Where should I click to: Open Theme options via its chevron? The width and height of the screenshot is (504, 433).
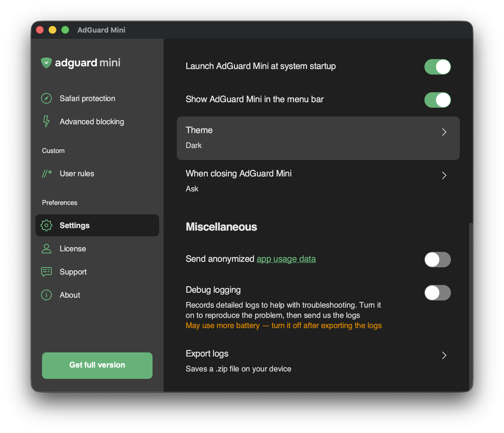pyautogui.click(x=444, y=132)
